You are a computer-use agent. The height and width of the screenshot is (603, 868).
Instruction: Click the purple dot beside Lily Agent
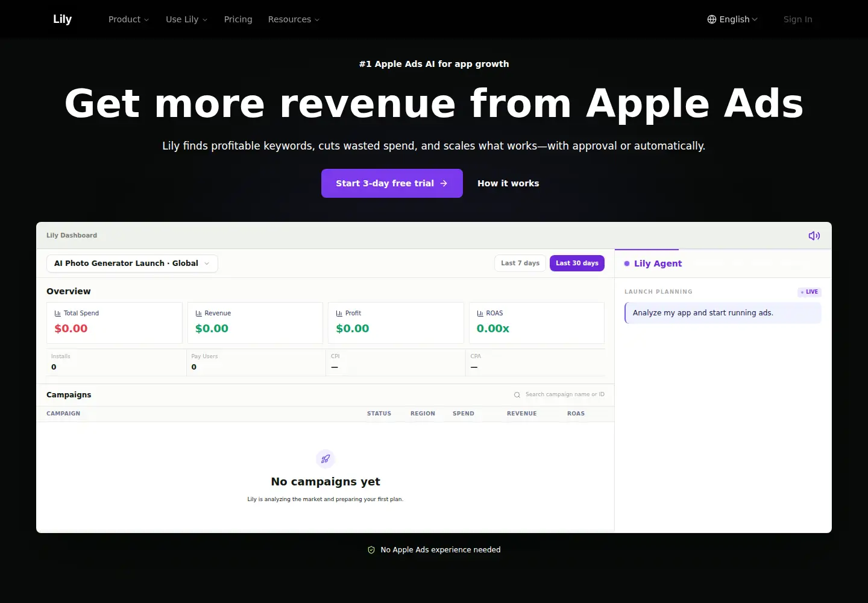click(x=627, y=264)
